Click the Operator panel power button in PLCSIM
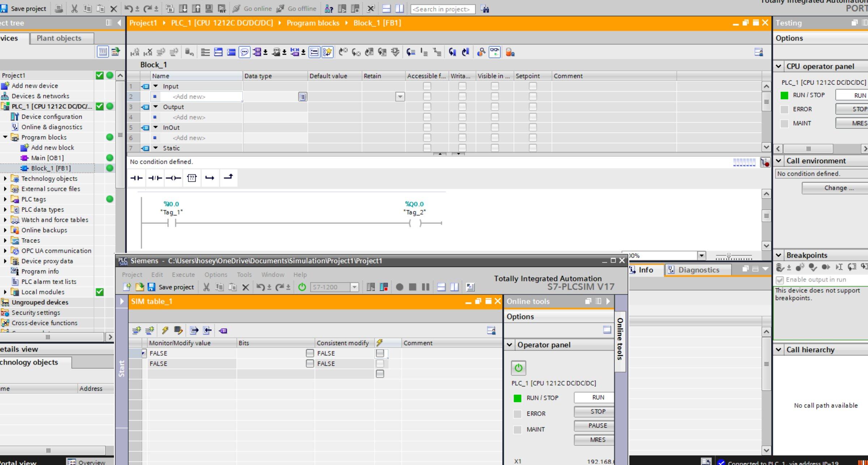This screenshot has height=465, width=868. coord(518,368)
